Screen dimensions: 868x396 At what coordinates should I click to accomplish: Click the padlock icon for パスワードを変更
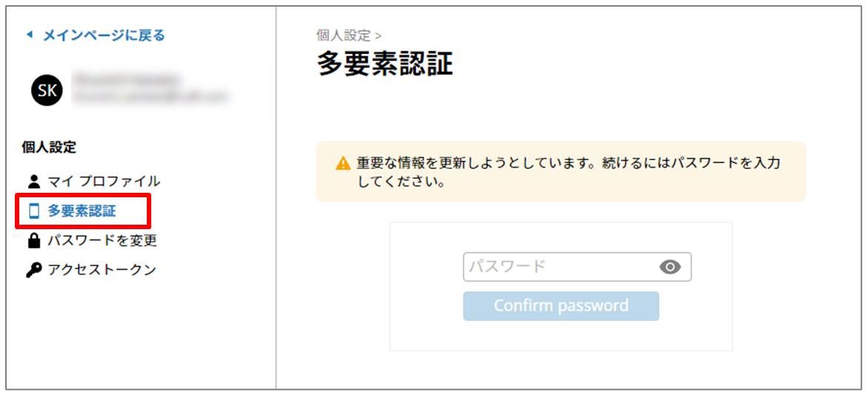[x=33, y=240]
